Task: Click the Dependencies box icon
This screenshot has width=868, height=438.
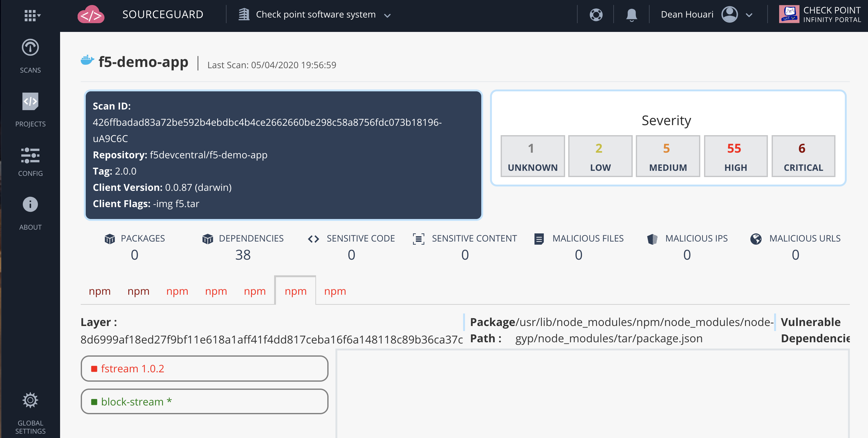Action: pos(207,238)
